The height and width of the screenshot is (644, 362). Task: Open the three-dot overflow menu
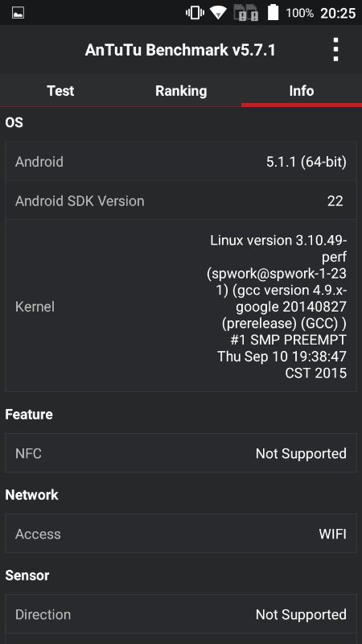click(x=335, y=50)
